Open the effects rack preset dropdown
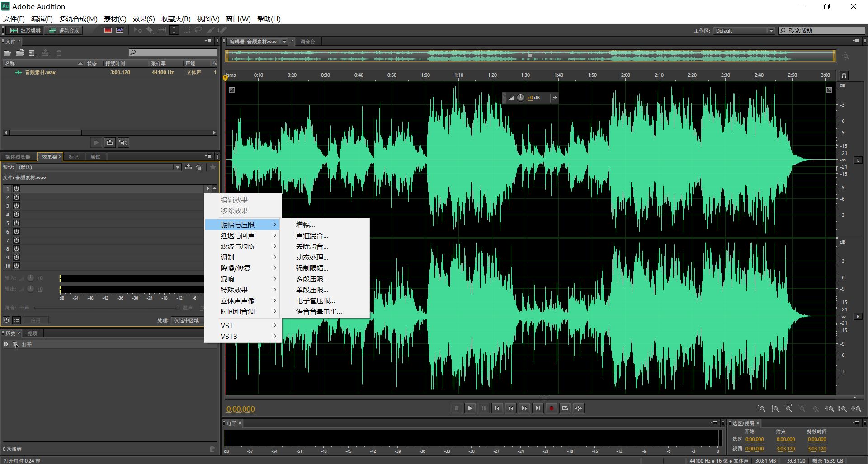Screen dimensions: 868x464 [x=99, y=167]
